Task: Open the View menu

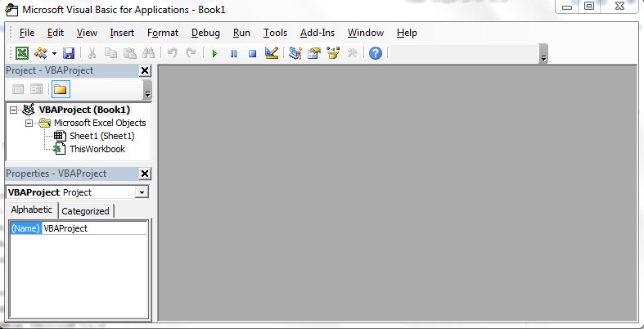Action: (x=87, y=33)
